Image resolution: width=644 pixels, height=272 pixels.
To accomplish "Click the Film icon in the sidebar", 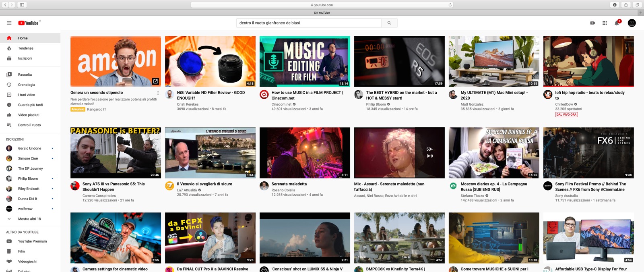I will coord(9,251).
